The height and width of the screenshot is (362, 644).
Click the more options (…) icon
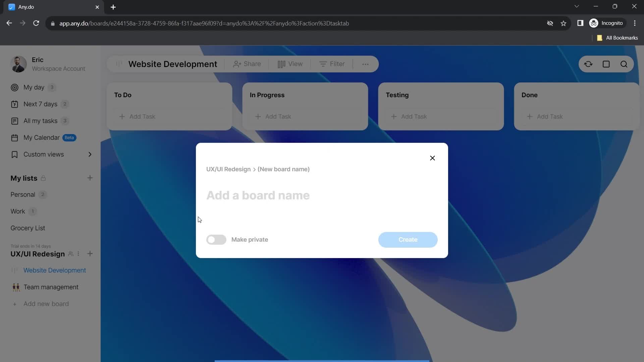click(x=365, y=64)
